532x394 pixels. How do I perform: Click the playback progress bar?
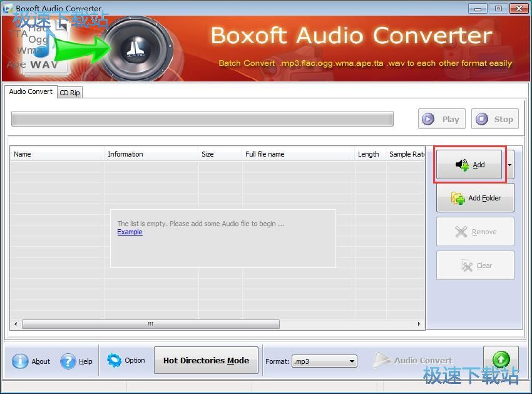coord(202,119)
